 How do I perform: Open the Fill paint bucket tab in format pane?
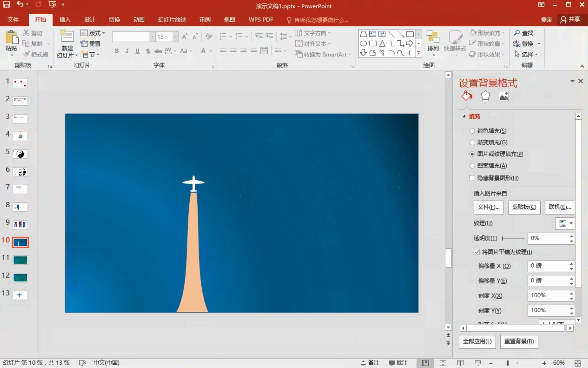point(467,96)
